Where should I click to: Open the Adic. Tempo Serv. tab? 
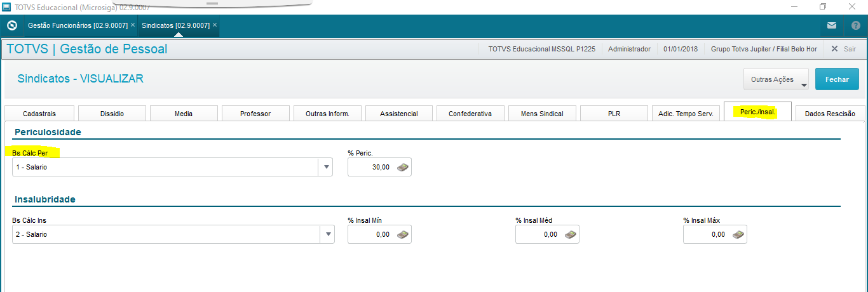point(686,113)
